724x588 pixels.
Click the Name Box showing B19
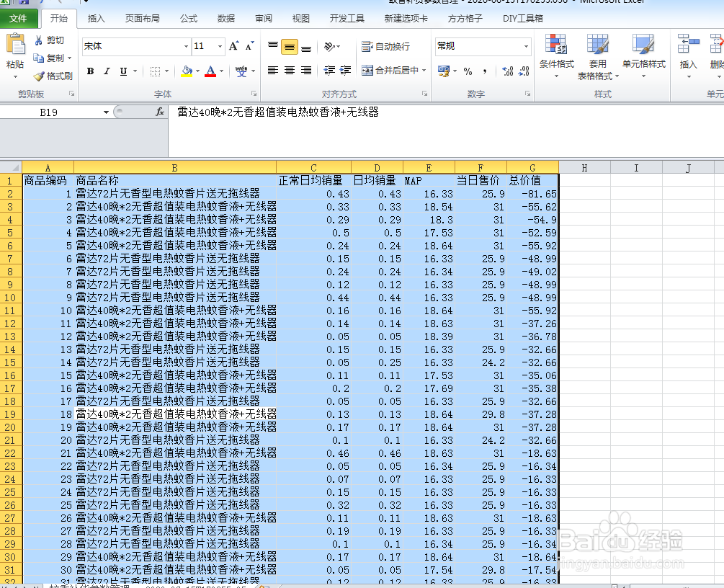click(x=48, y=112)
